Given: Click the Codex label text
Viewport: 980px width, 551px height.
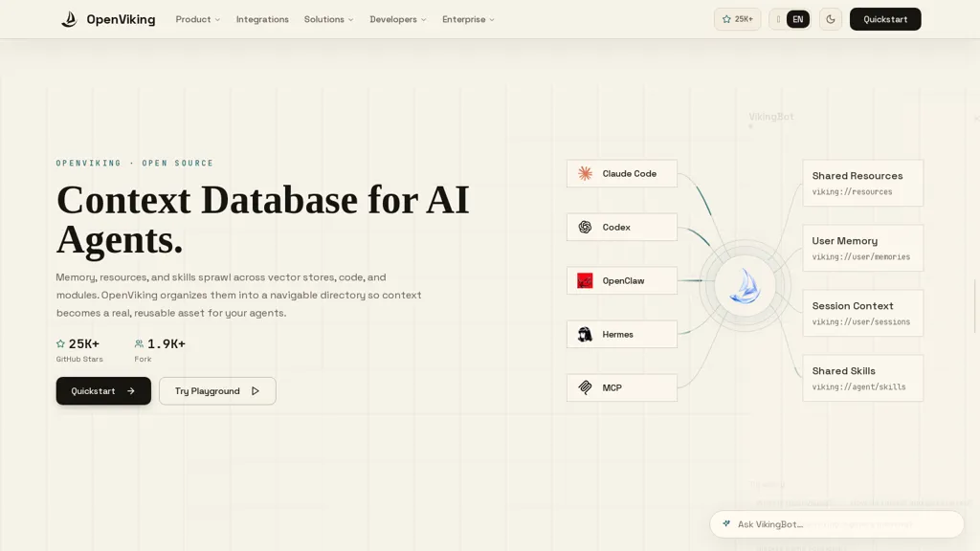Looking at the screenshot, I should coord(616,228).
